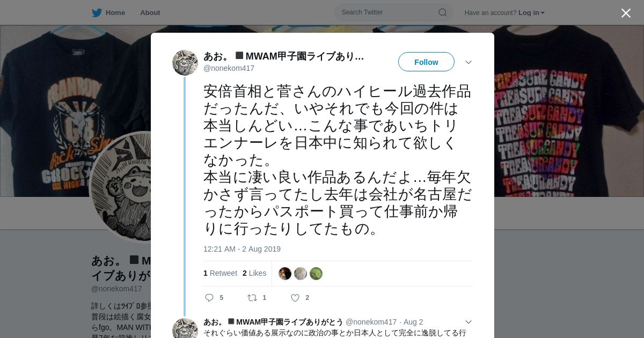Open the tweet author's avatar

(x=185, y=63)
